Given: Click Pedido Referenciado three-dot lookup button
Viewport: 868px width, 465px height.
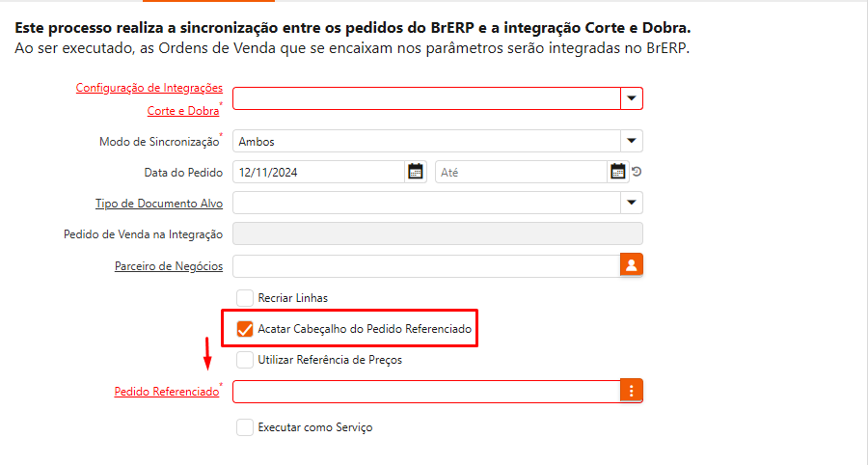Looking at the screenshot, I should [x=632, y=391].
